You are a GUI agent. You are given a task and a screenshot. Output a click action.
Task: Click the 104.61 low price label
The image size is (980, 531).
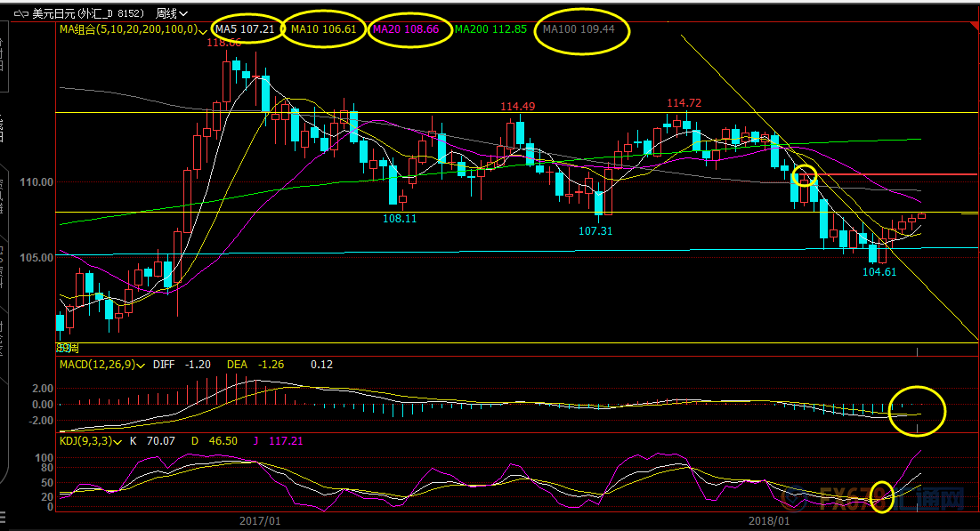[879, 272]
